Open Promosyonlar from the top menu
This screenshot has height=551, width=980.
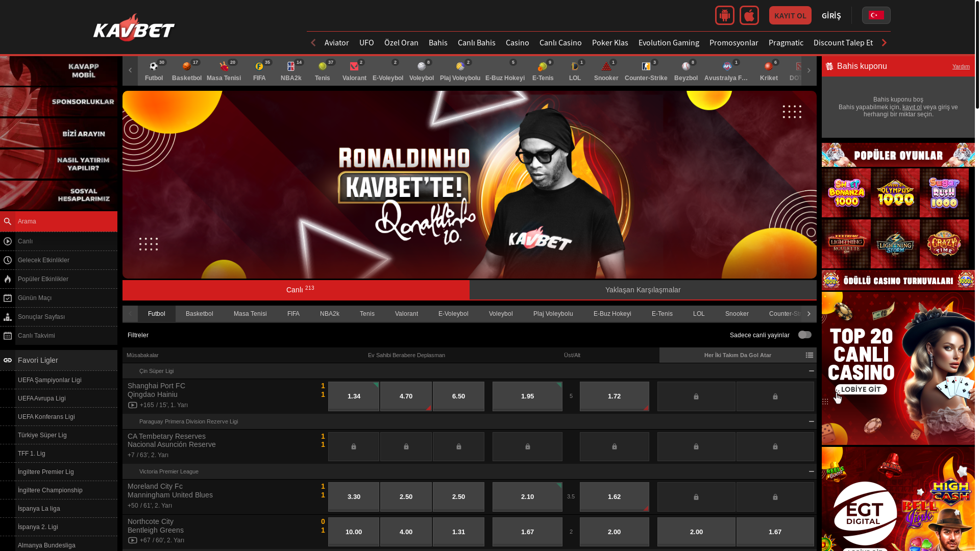733,43
